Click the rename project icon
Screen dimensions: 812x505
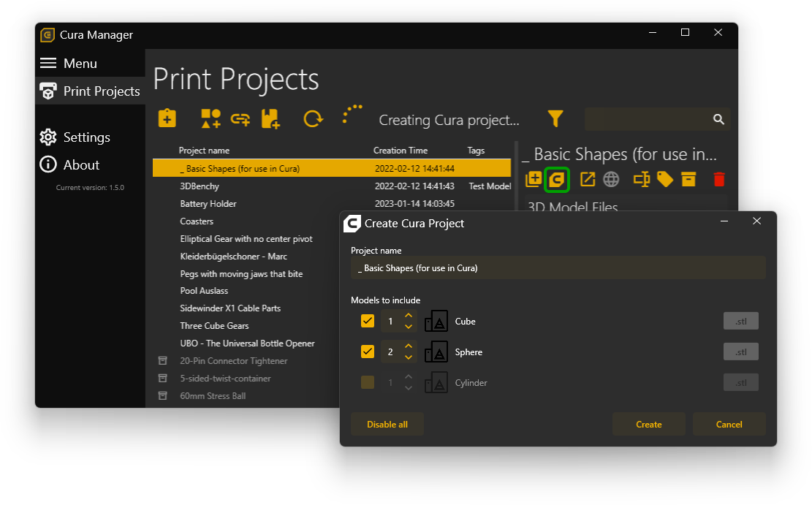click(x=642, y=179)
